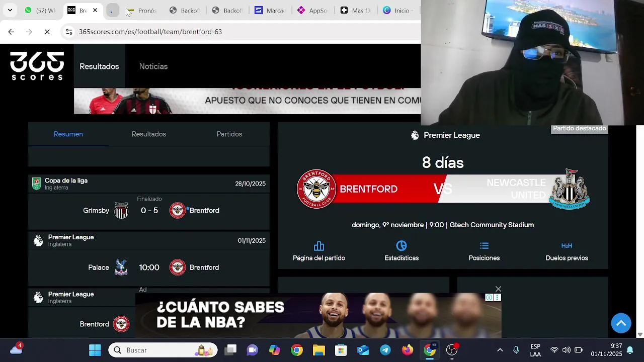The width and height of the screenshot is (644, 362).
Task: Click Premier League icon dated 01/11/2025
Action: (x=38, y=240)
